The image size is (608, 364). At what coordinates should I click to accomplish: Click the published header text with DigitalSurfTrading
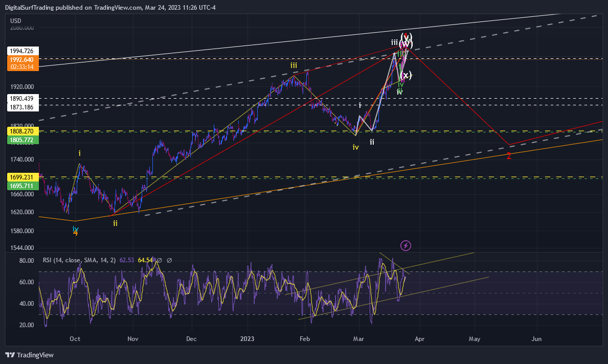click(110, 7)
